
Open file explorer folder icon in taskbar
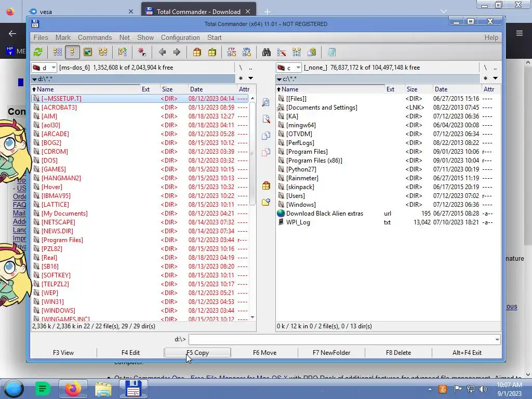(103, 389)
